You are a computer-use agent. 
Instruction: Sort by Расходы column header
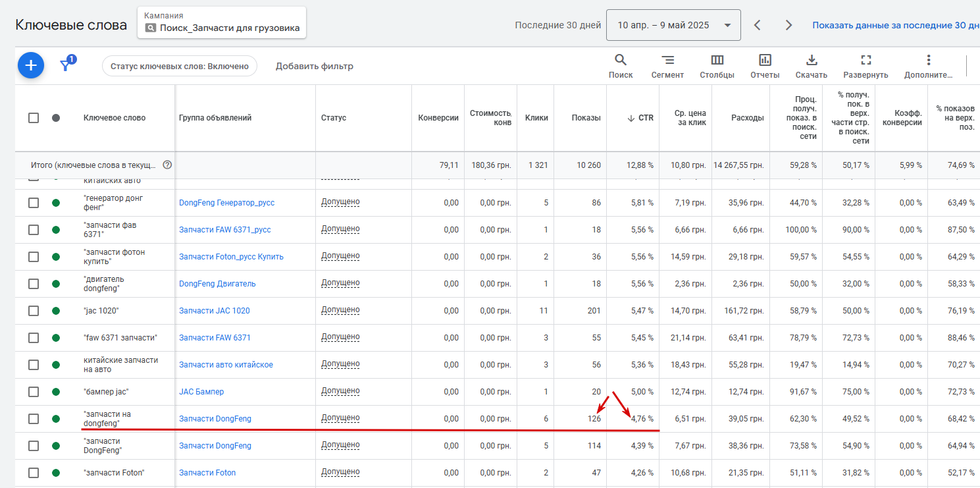[x=748, y=118]
